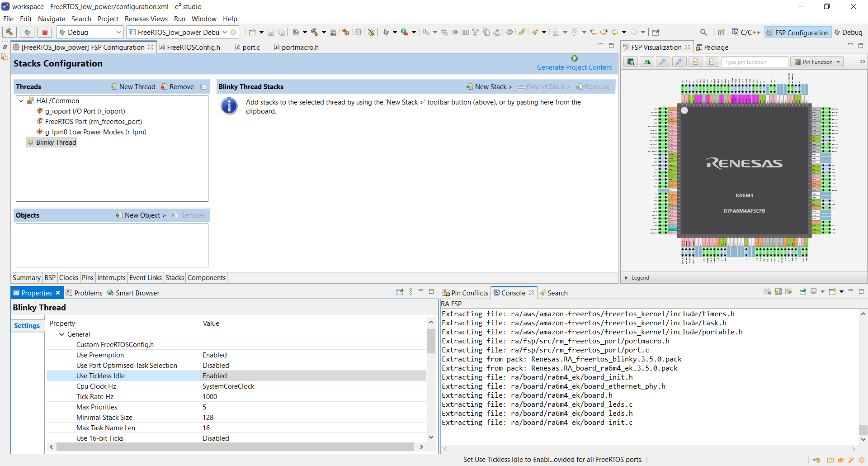Click New Object > button

[141, 215]
